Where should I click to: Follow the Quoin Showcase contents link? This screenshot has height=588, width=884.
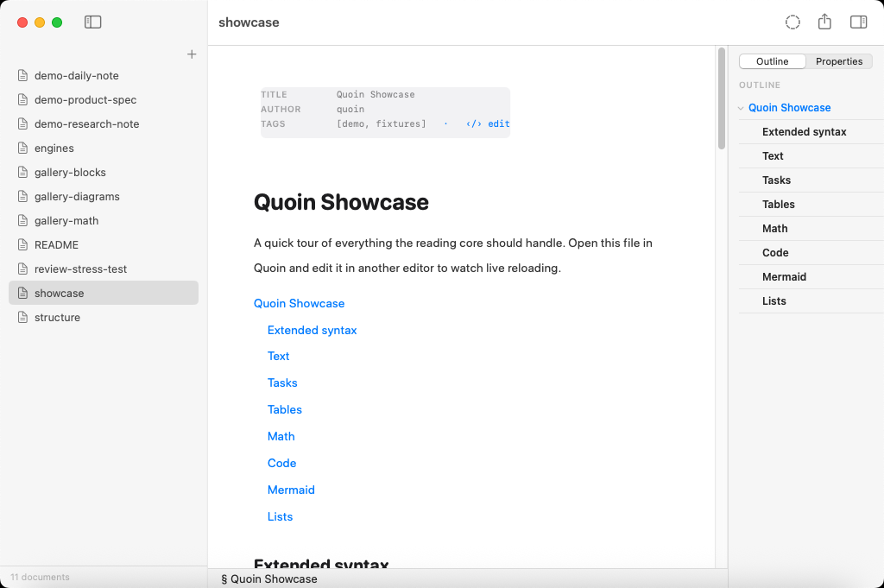299,303
